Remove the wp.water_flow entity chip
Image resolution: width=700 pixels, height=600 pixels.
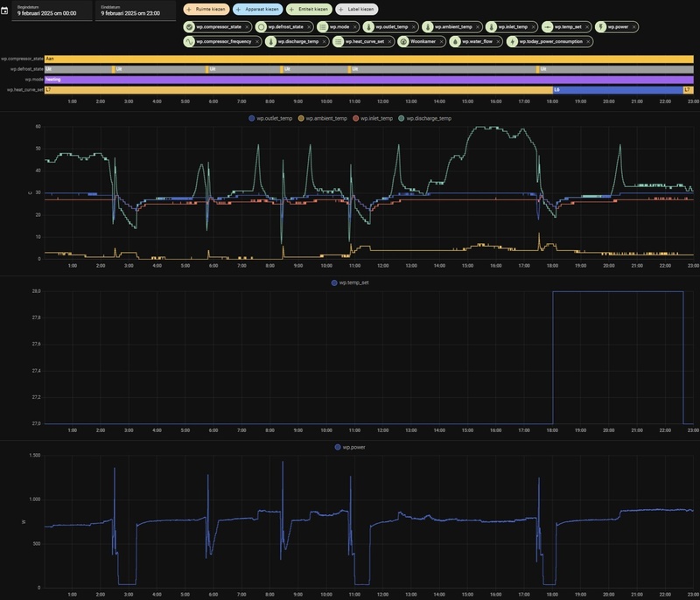498,41
